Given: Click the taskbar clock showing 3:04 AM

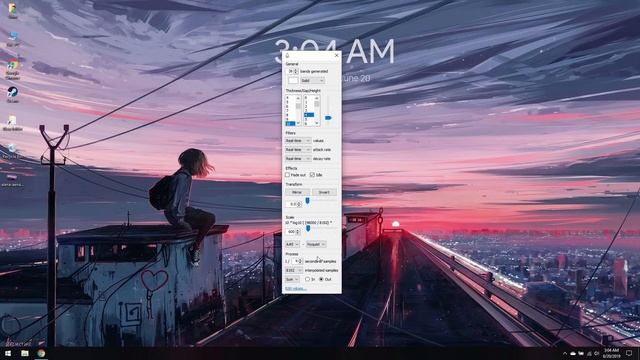Looking at the screenshot, I should [611, 353].
